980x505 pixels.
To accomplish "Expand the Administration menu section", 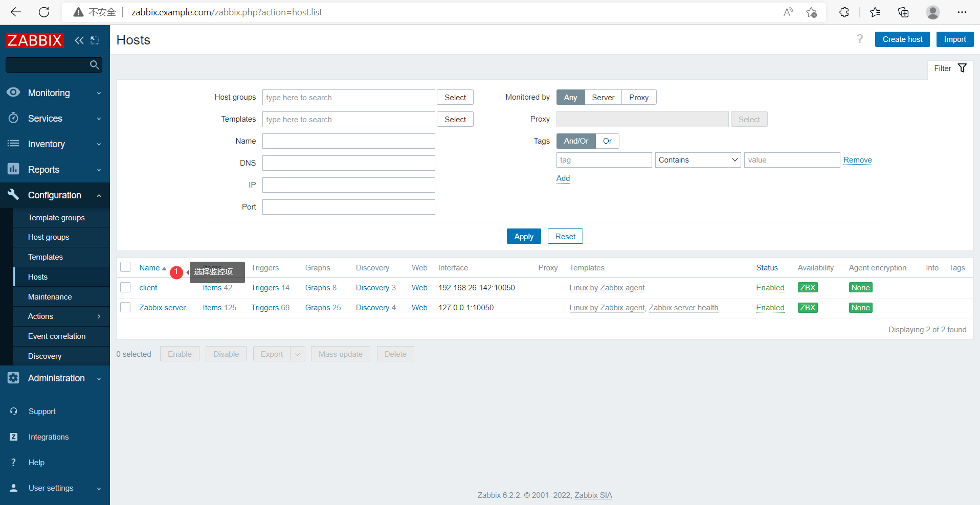I will [99, 378].
